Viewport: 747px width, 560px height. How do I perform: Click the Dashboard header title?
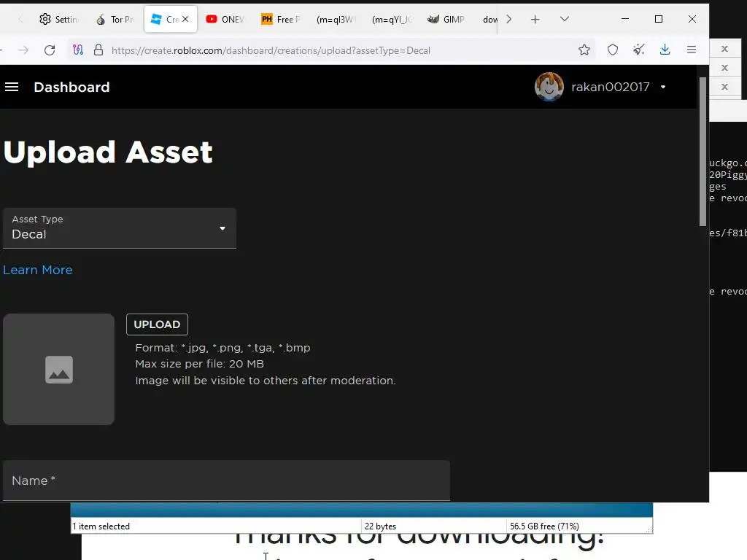71,87
